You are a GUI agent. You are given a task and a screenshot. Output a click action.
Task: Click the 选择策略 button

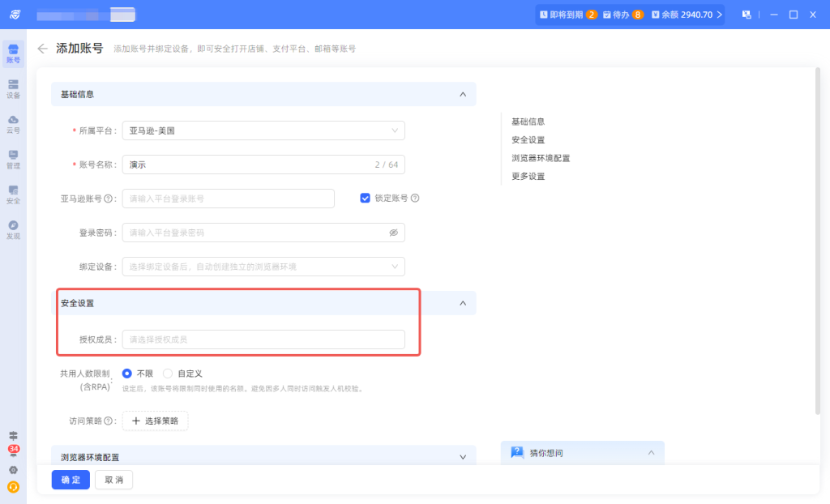tap(155, 421)
